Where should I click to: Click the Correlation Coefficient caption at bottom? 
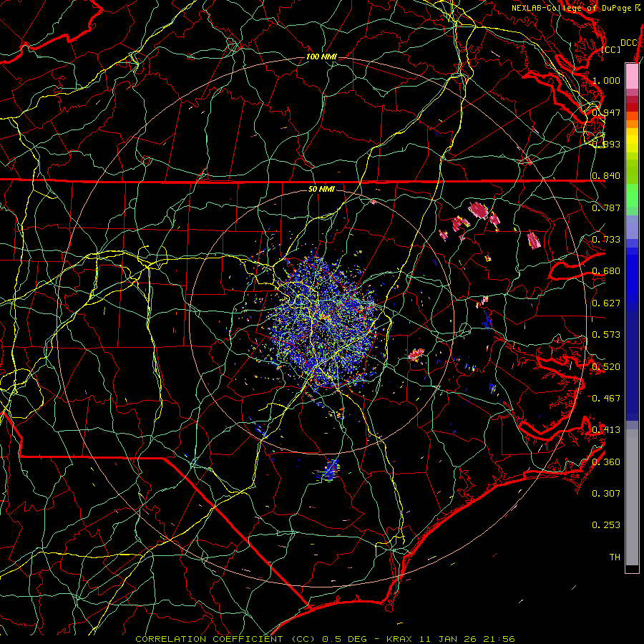pos(326,639)
